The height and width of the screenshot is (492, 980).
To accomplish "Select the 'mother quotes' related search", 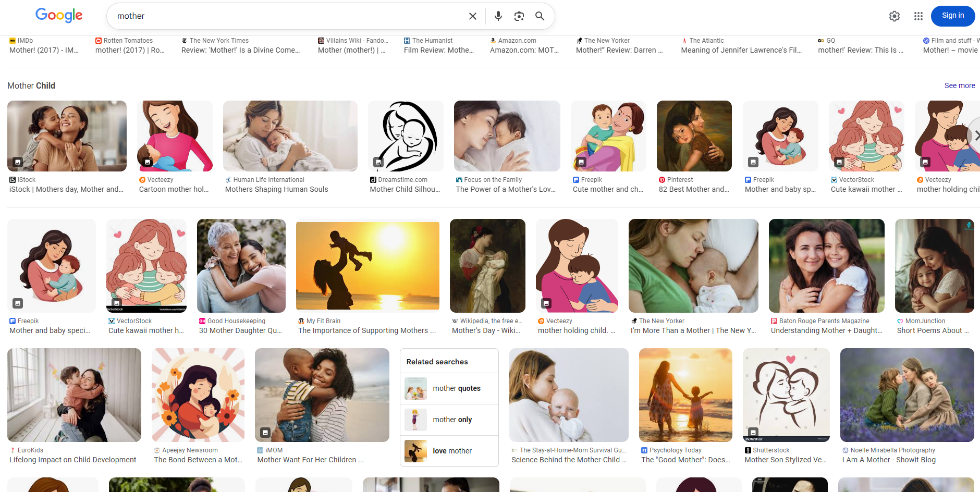I will pos(449,388).
